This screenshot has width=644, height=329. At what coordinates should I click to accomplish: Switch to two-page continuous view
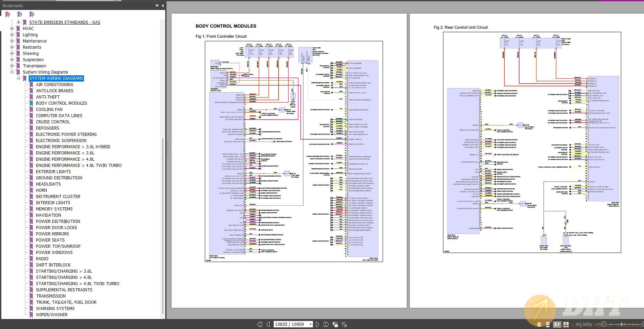[566, 325]
